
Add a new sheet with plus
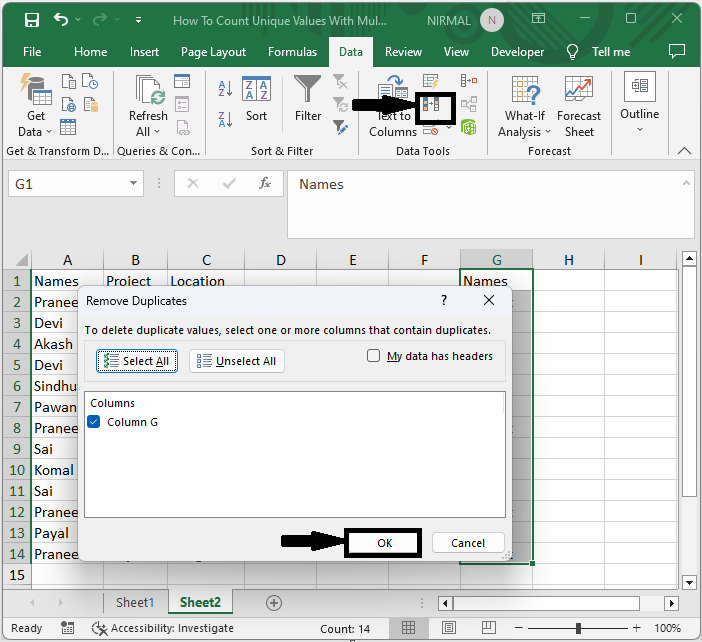point(274,603)
